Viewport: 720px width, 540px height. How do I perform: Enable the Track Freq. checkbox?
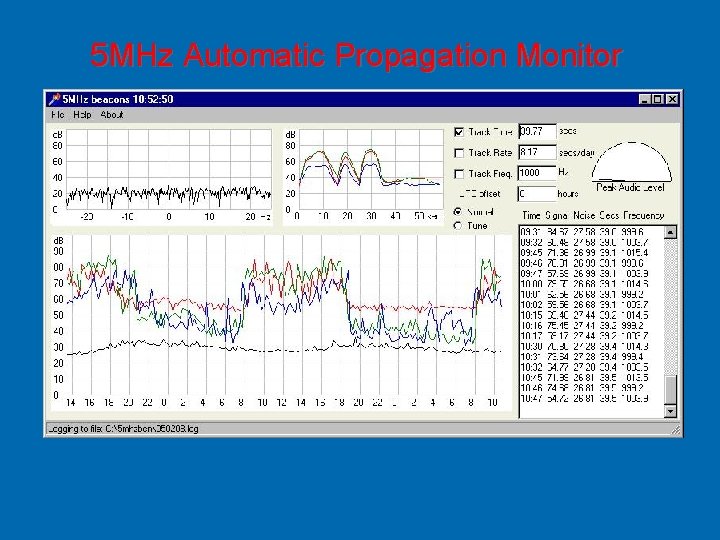pos(459,174)
